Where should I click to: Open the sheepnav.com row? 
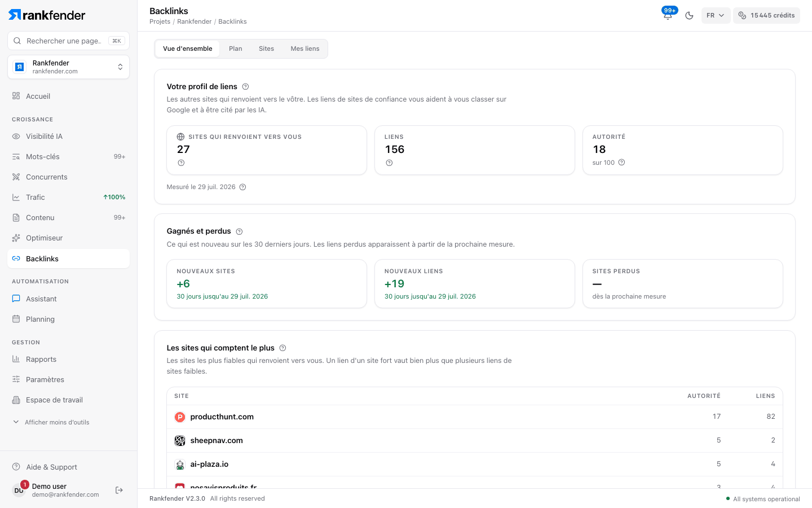tap(475, 440)
